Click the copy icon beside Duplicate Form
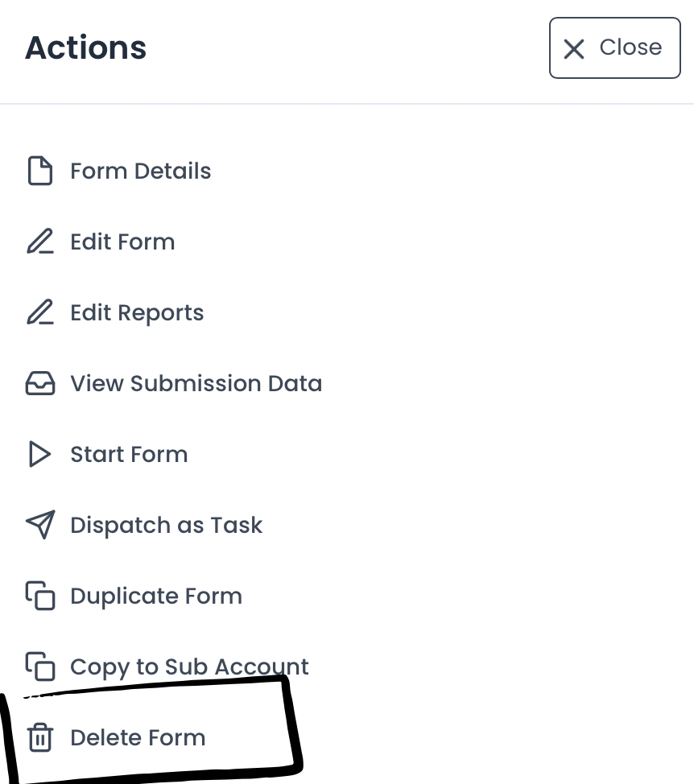 [x=40, y=596]
